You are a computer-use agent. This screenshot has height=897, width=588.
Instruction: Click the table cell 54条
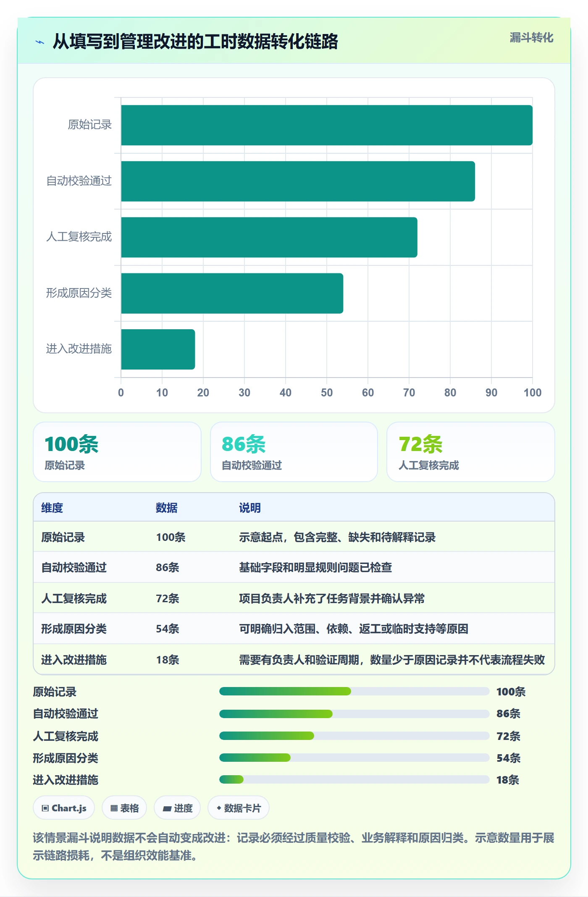tap(168, 629)
